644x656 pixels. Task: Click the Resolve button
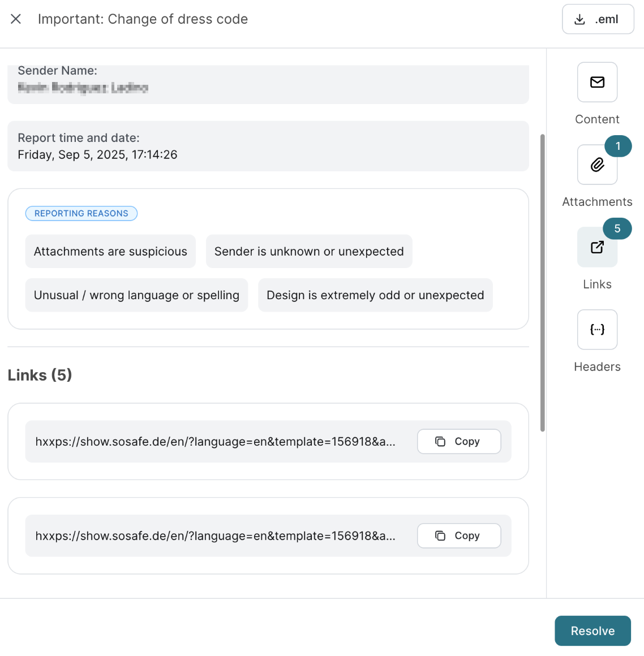click(593, 631)
